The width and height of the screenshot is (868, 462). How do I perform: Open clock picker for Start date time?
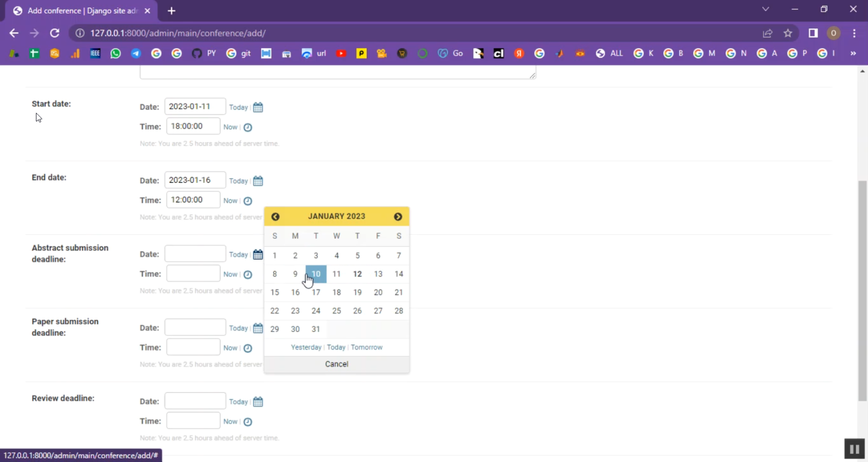click(x=248, y=127)
